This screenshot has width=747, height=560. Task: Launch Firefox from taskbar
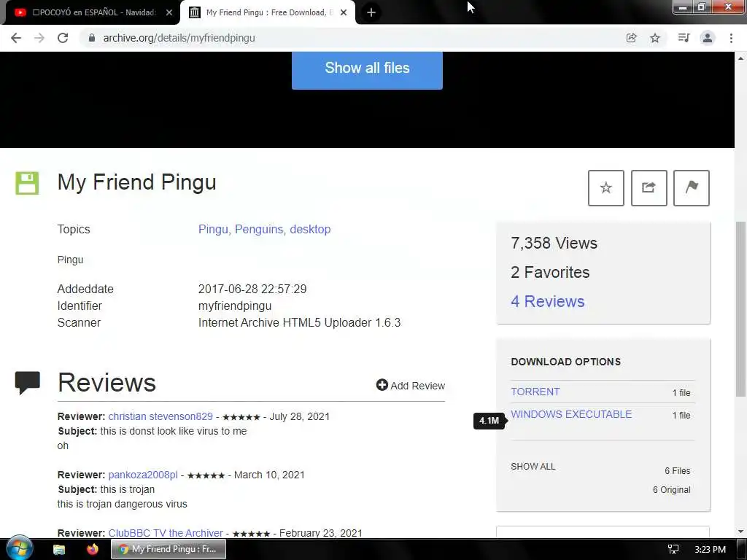93,550
